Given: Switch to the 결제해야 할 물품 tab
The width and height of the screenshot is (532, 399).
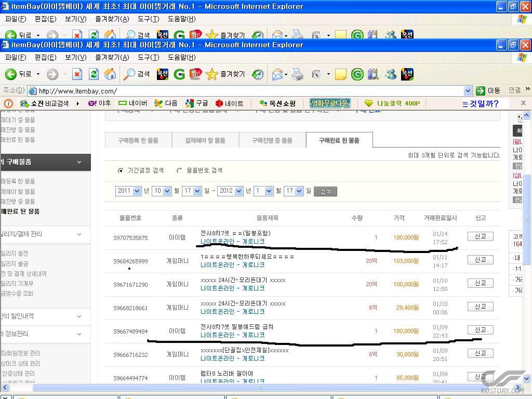Looking at the screenshot, I should point(205,140).
